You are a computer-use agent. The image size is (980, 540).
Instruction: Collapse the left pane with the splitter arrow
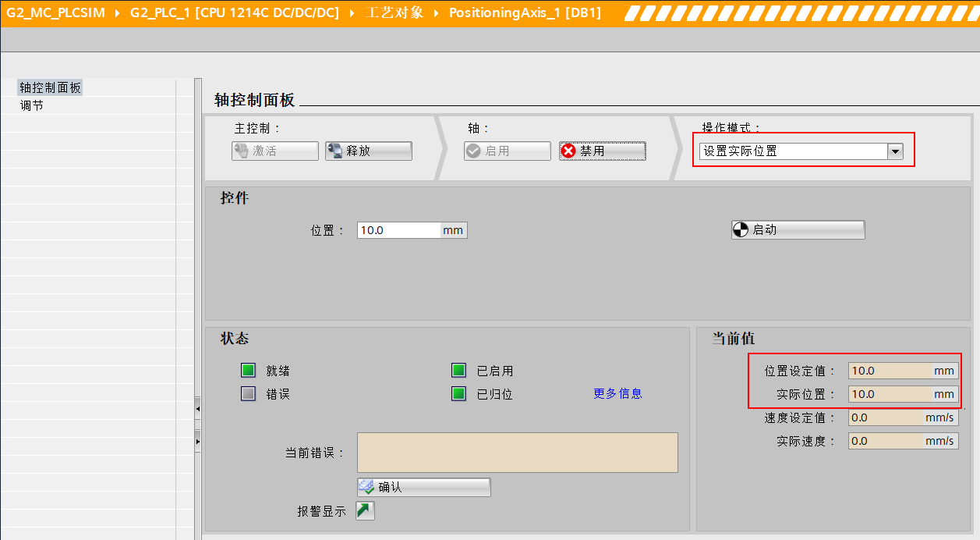(x=198, y=408)
